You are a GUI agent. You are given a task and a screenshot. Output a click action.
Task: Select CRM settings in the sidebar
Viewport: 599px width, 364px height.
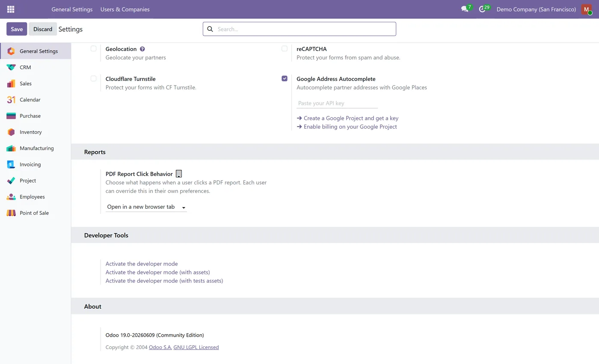(x=36, y=67)
